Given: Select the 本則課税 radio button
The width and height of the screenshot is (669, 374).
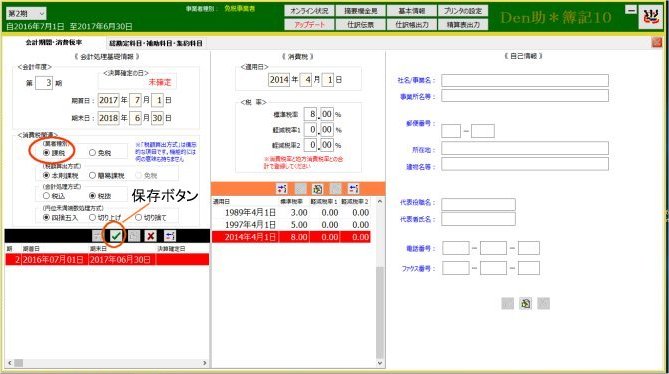Looking at the screenshot, I should coord(47,175).
